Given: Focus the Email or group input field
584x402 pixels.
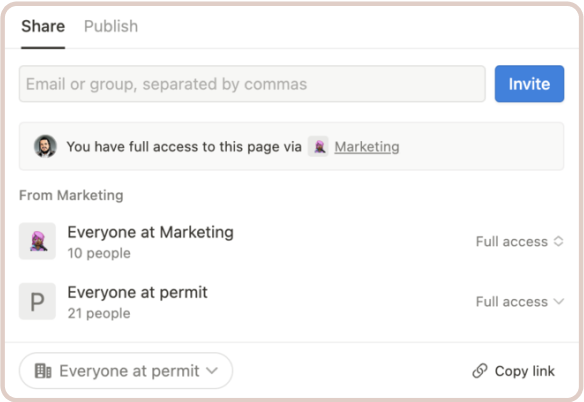Looking at the screenshot, I should tap(252, 84).
